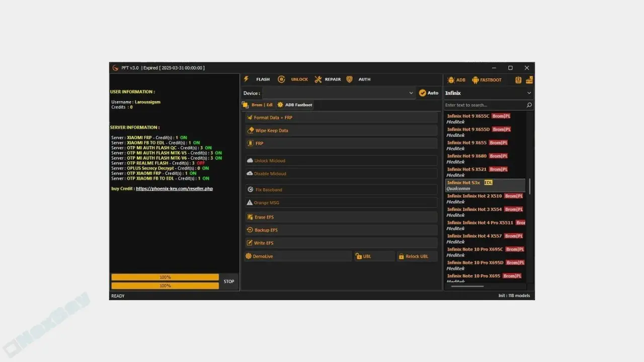The height and width of the screenshot is (362, 644).
Task: Open the phoenix-key.com reseller link
Action: (174, 189)
